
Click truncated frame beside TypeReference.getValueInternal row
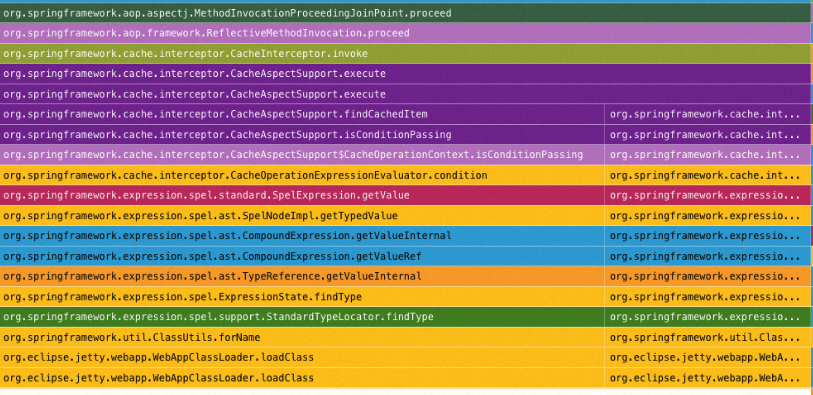[x=708, y=276]
